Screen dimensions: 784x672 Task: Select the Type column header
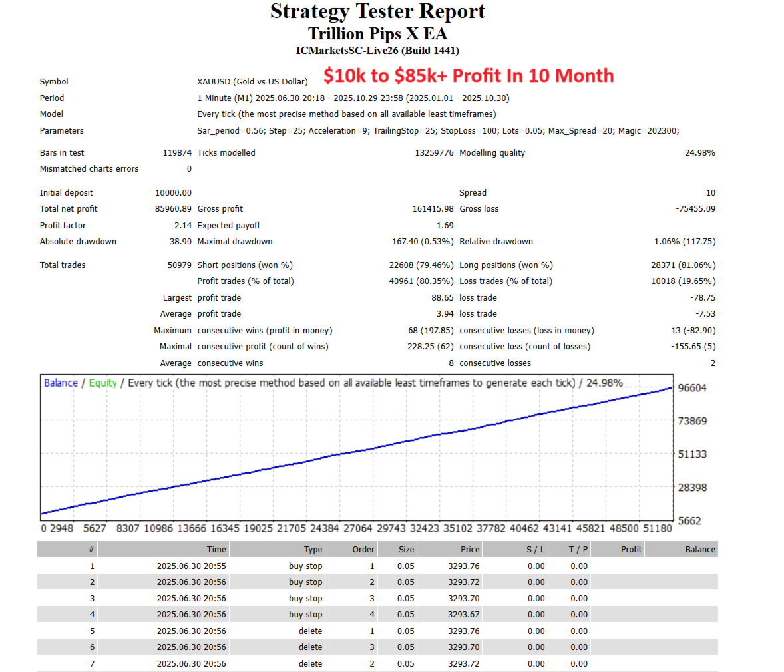(x=314, y=548)
